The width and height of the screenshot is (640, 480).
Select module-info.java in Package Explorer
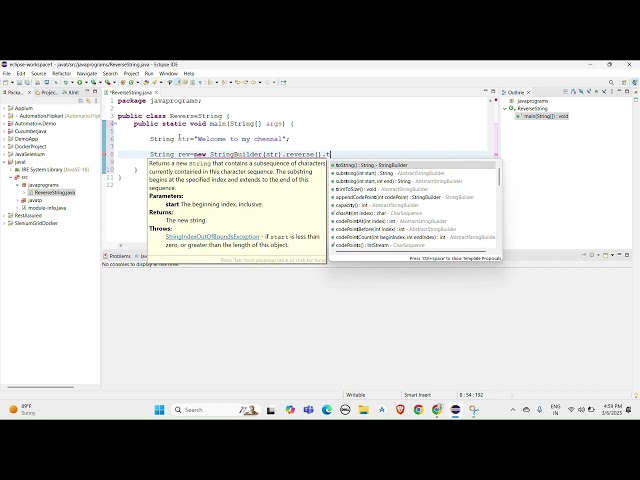[44, 208]
